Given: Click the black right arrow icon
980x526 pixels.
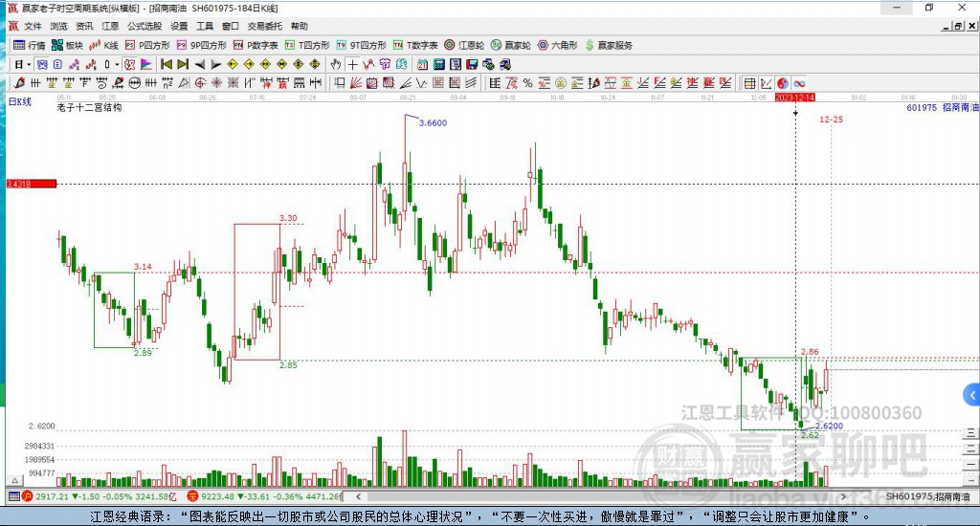Looking at the screenshot, I should coord(216,64).
